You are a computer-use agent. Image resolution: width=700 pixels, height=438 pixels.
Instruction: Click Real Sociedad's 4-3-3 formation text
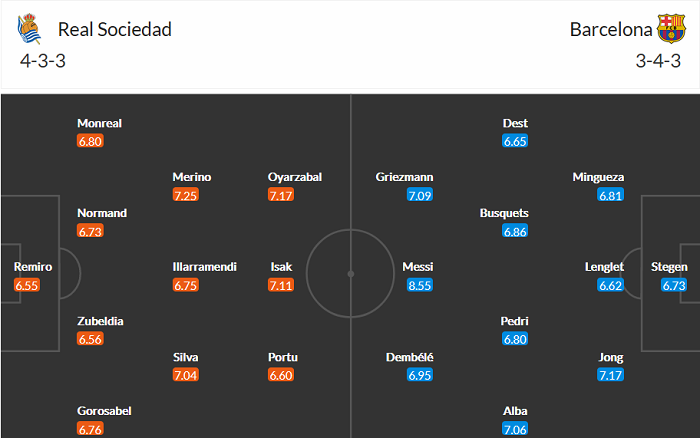tap(43, 59)
